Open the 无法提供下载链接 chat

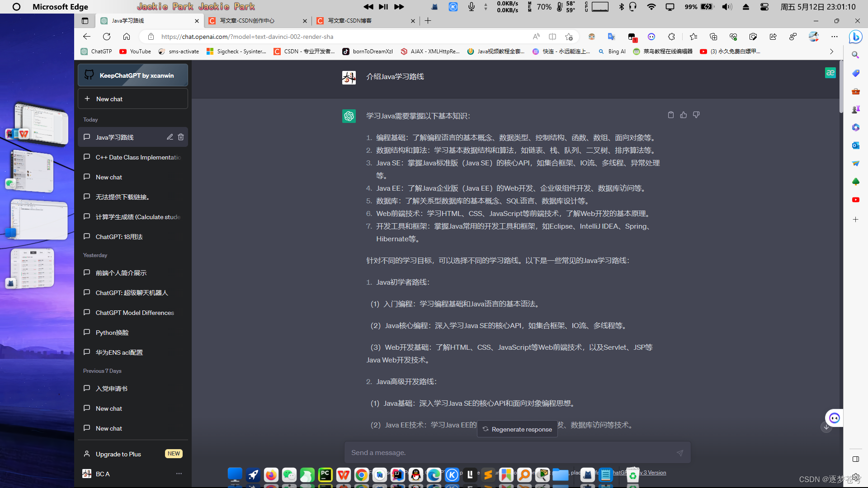[133, 197]
